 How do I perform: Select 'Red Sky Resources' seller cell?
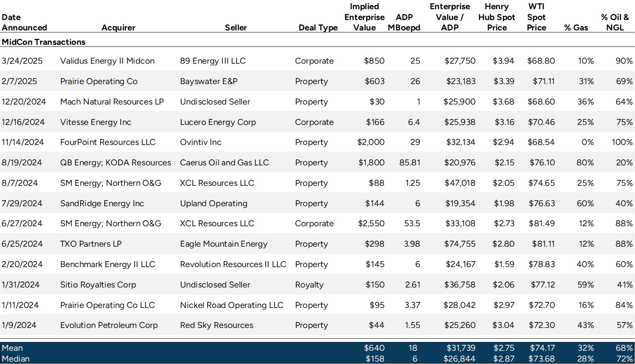pos(217,325)
